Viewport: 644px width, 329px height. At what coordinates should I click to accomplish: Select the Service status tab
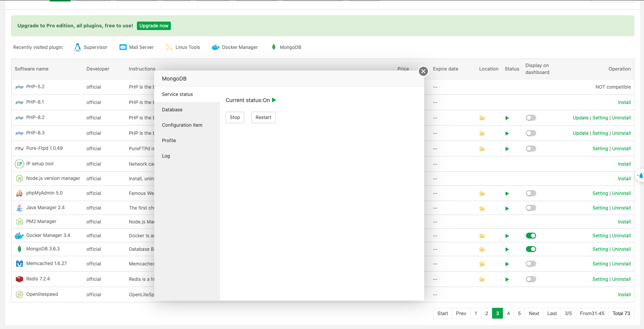click(x=187, y=94)
